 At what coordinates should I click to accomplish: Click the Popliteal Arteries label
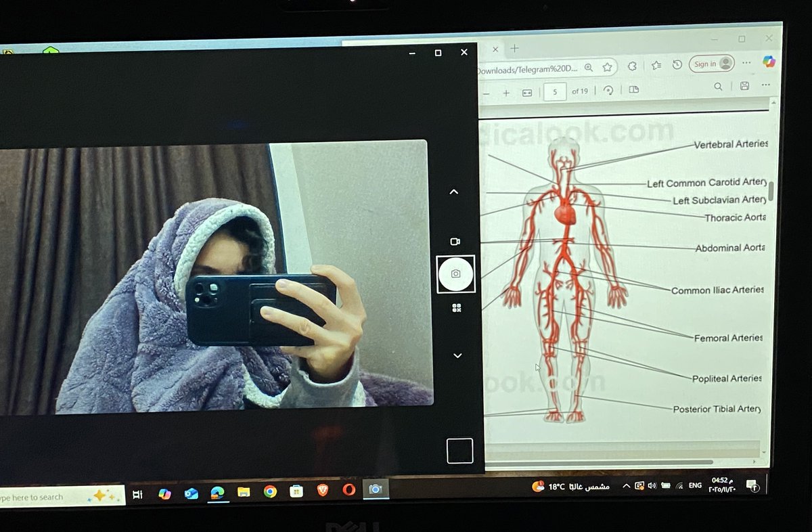click(727, 379)
